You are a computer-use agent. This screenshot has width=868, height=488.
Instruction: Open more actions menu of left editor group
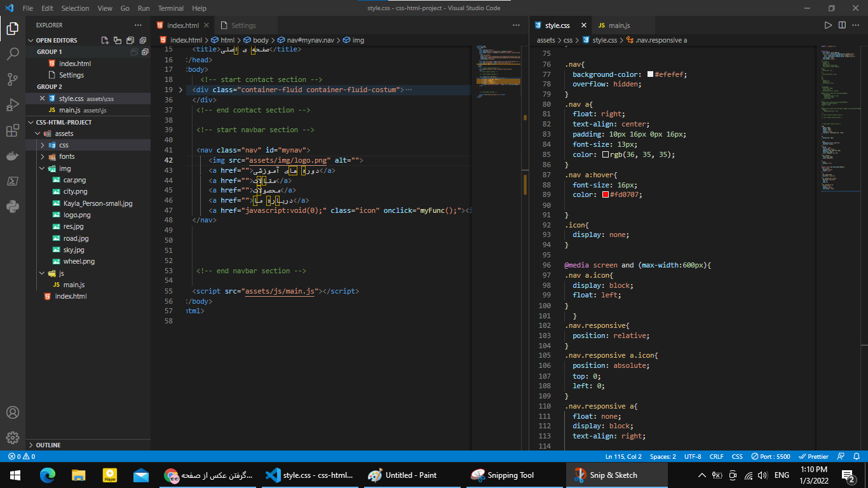pos(516,25)
